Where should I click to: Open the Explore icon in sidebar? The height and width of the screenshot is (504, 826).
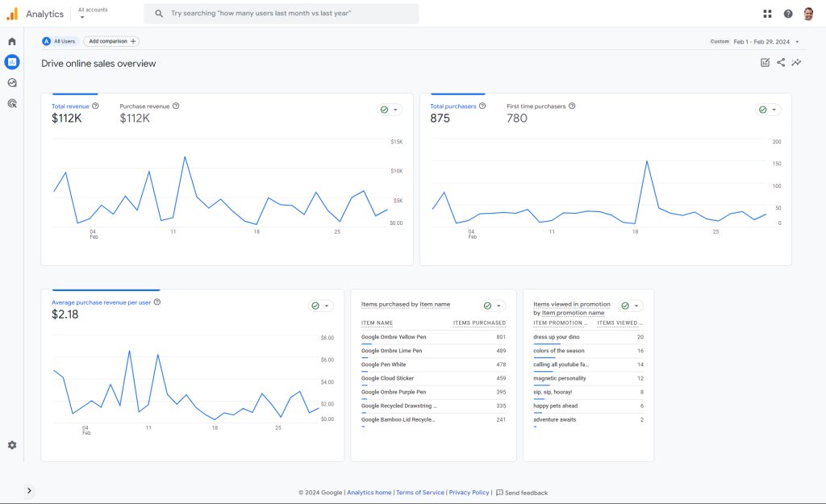[x=12, y=83]
